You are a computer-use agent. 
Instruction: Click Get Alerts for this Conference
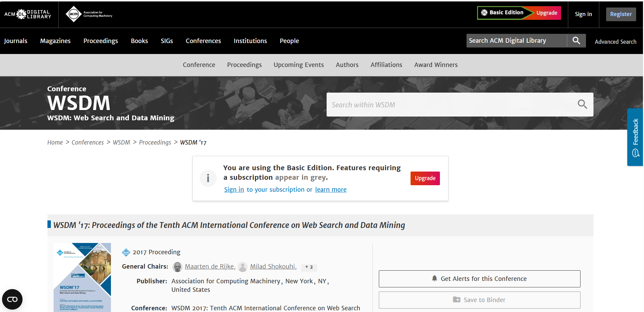coord(480,279)
